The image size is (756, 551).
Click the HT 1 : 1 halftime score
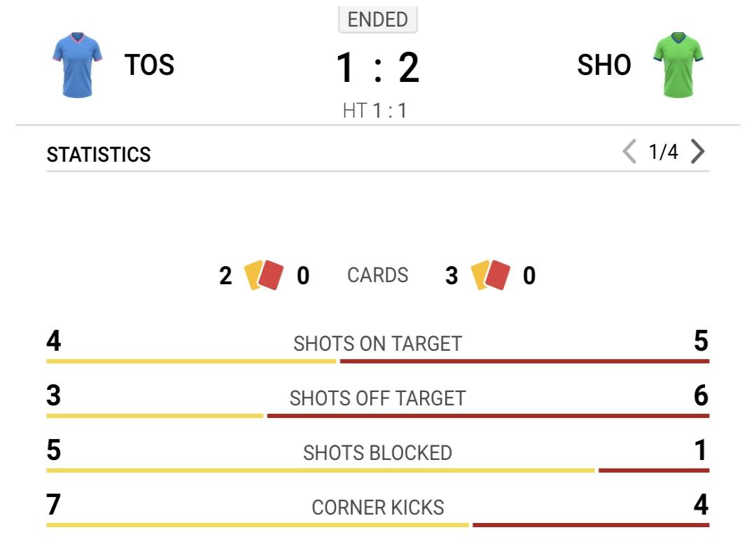pyautogui.click(x=375, y=111)
